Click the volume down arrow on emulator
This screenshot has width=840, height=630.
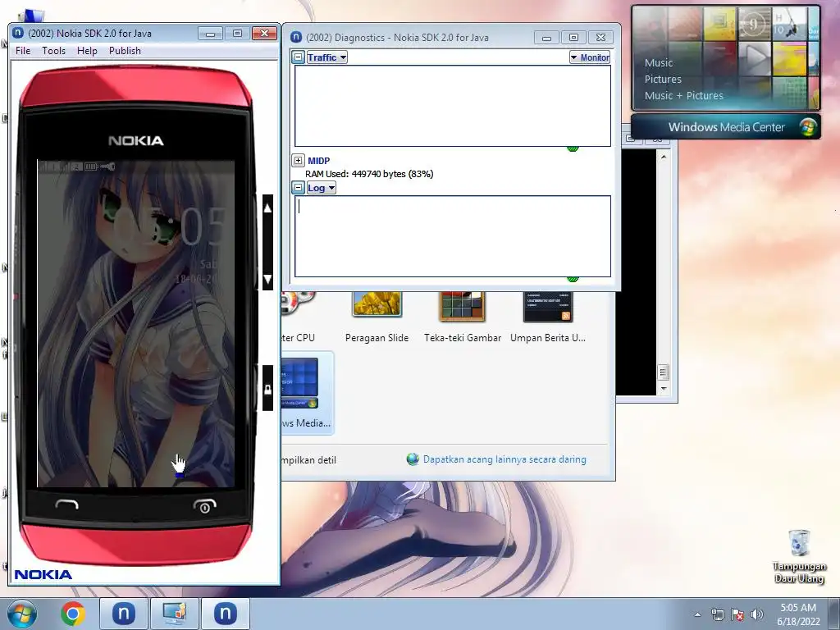267,279
